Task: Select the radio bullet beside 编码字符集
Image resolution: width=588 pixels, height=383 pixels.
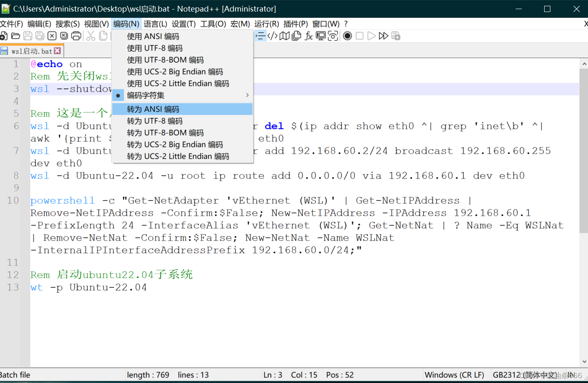Action: coord(118,95)
